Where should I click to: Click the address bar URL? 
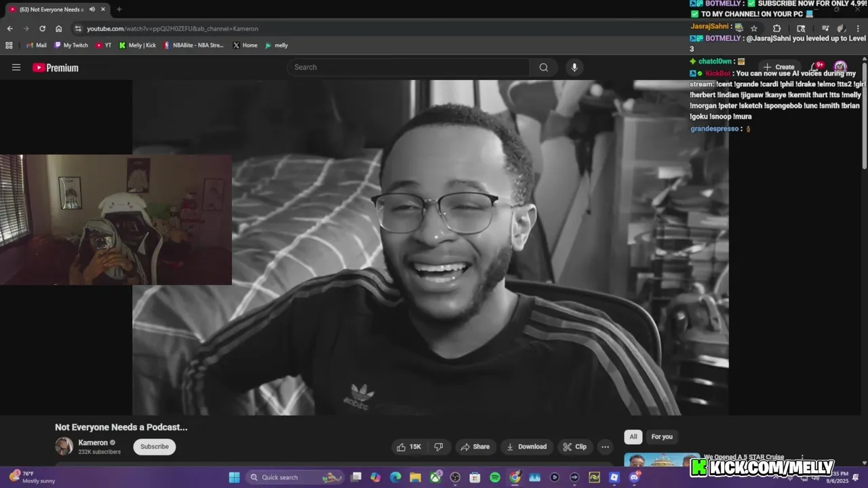tap(172, 28)
